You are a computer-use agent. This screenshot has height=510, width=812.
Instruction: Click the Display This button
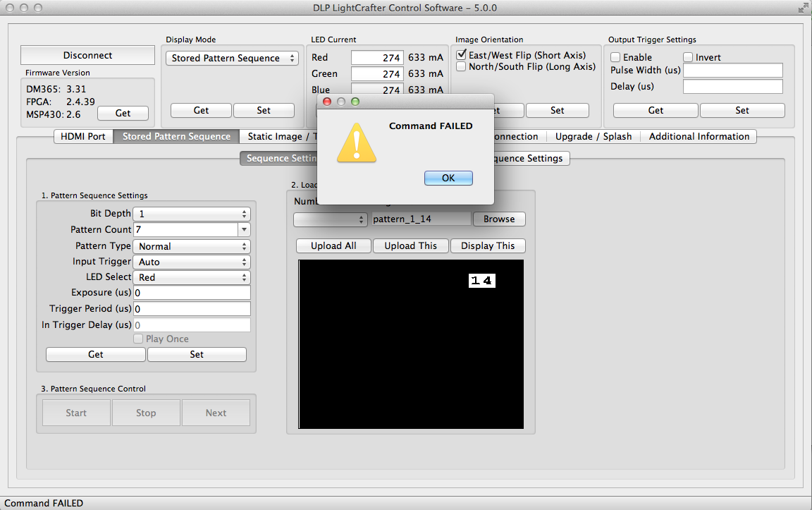[x=488, y=245]
